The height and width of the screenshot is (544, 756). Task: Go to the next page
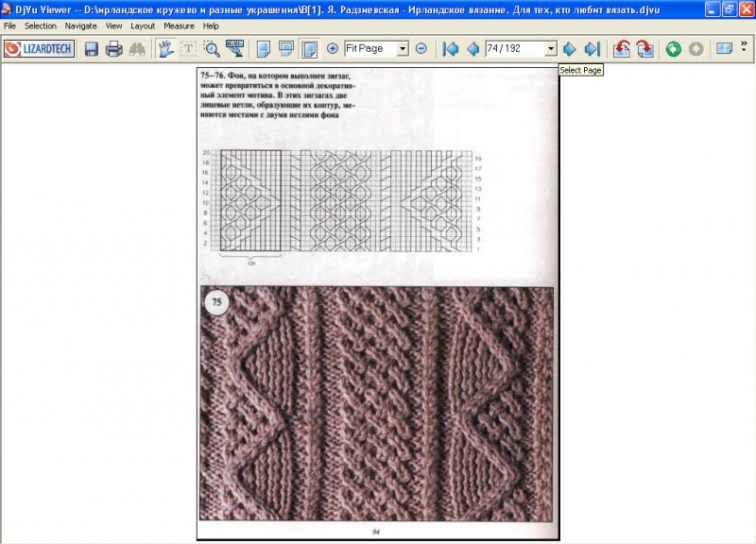[x=570, y=49]
